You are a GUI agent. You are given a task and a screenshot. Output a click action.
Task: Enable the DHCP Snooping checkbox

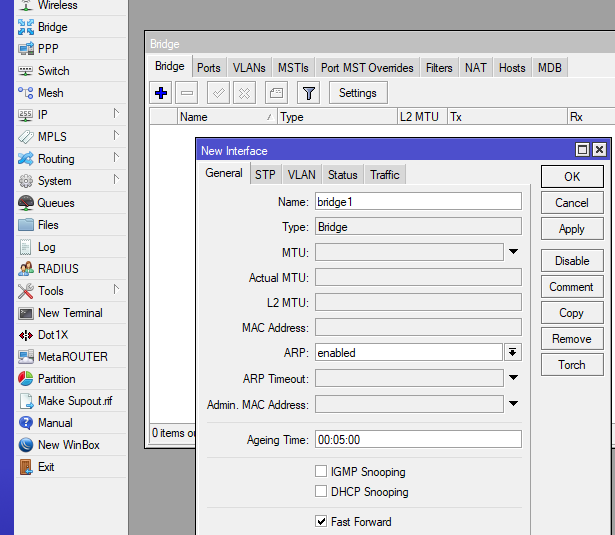tap(322, 492)
